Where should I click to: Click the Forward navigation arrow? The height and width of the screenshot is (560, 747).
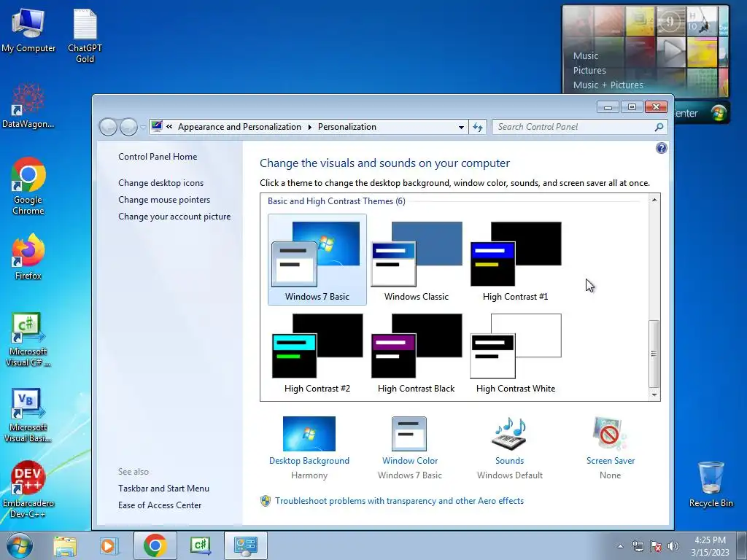[128, 127]
